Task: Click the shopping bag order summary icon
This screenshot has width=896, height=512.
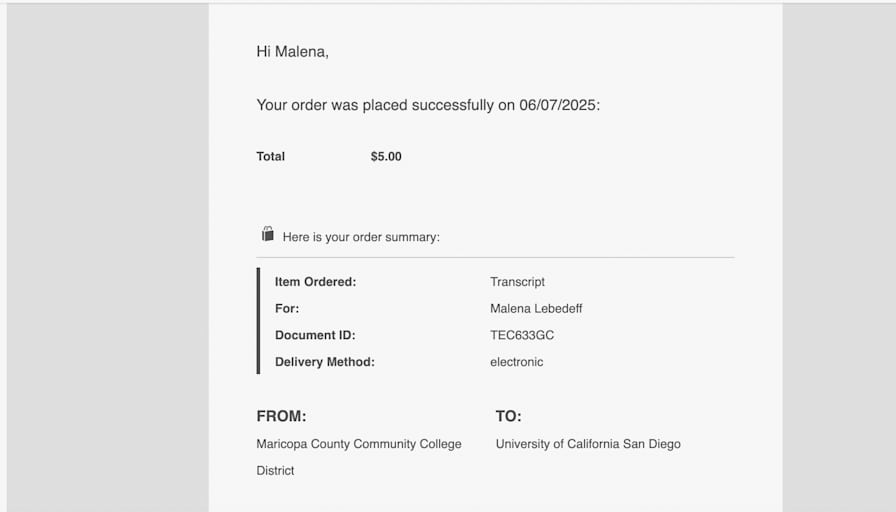Action: coord(267,234)
